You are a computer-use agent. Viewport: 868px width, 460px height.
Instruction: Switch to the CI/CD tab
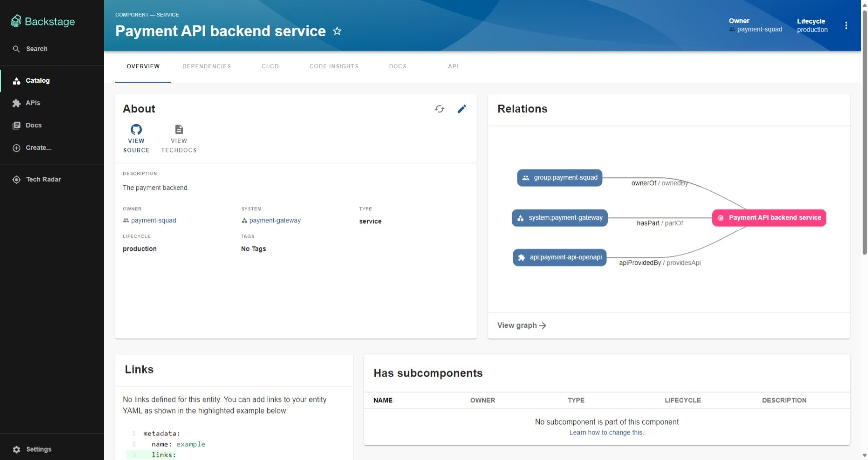270,66
